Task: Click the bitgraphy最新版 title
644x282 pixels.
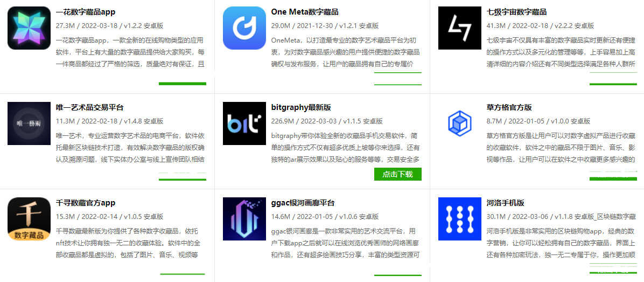Action: pos(300,107)
